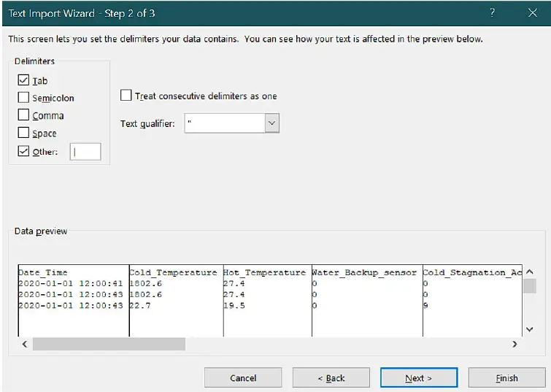Click the vertical scrollbar thumb in preview
The image size is (551, 392).
[x=530, y=286]
